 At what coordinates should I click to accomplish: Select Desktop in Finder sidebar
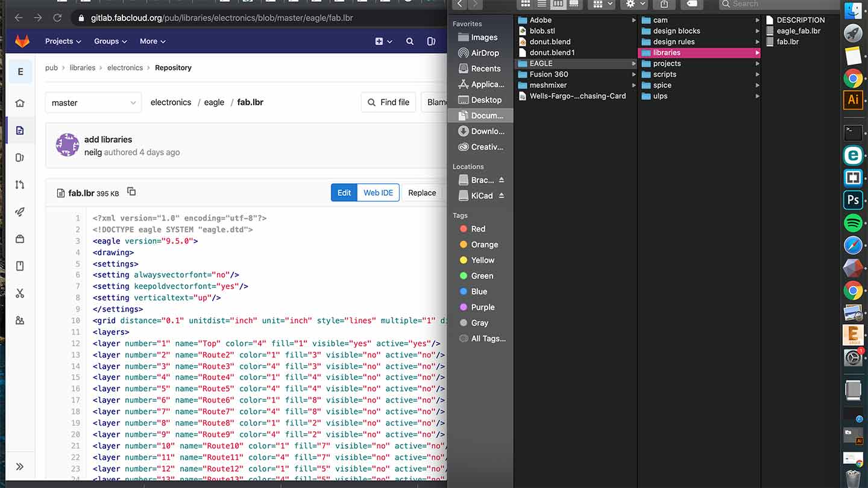(480, 100)
